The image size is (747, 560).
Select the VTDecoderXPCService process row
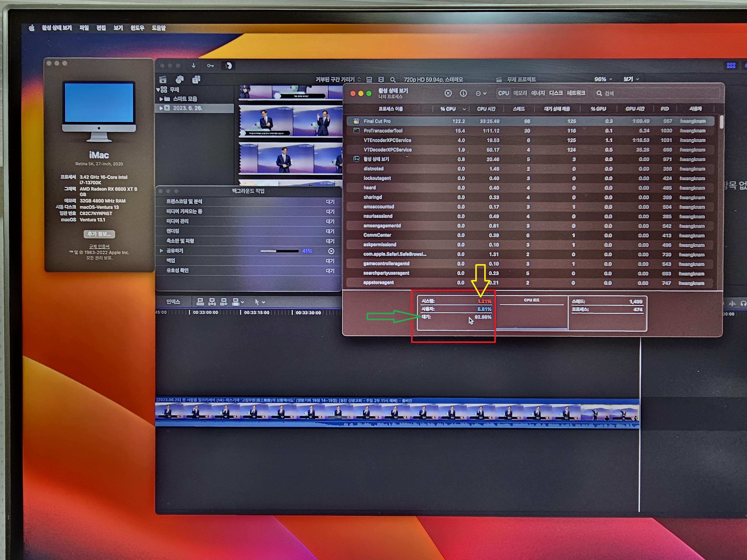[x=530, y=150]
